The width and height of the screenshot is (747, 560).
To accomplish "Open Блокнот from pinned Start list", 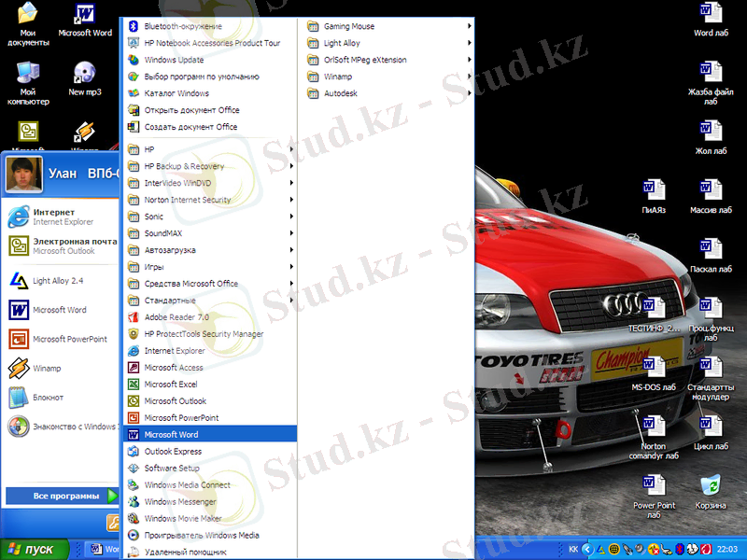I will point(48,398).
